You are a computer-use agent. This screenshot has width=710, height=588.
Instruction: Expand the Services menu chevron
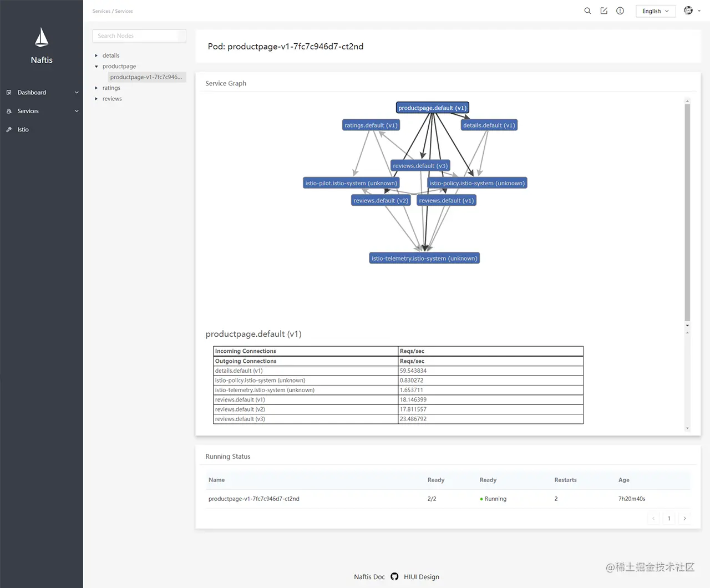[77, 111]
